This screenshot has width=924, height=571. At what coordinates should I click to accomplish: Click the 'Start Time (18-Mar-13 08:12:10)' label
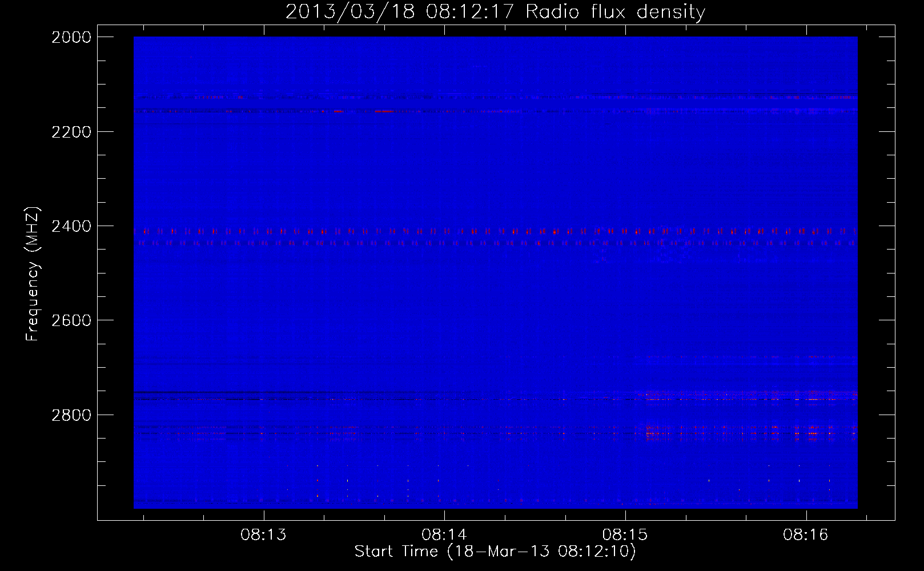(495, 552)
